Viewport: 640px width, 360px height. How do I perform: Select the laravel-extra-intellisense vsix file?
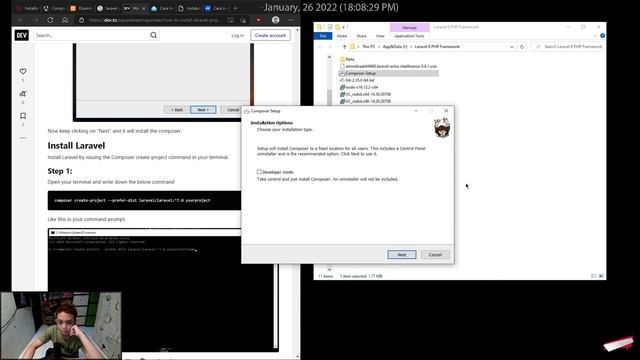tap(388, 66)
